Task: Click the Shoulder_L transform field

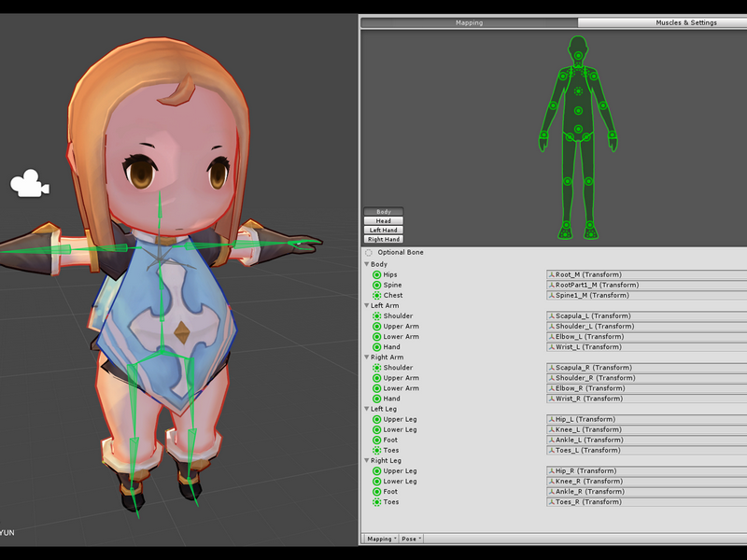Action: tap(646, 326)
